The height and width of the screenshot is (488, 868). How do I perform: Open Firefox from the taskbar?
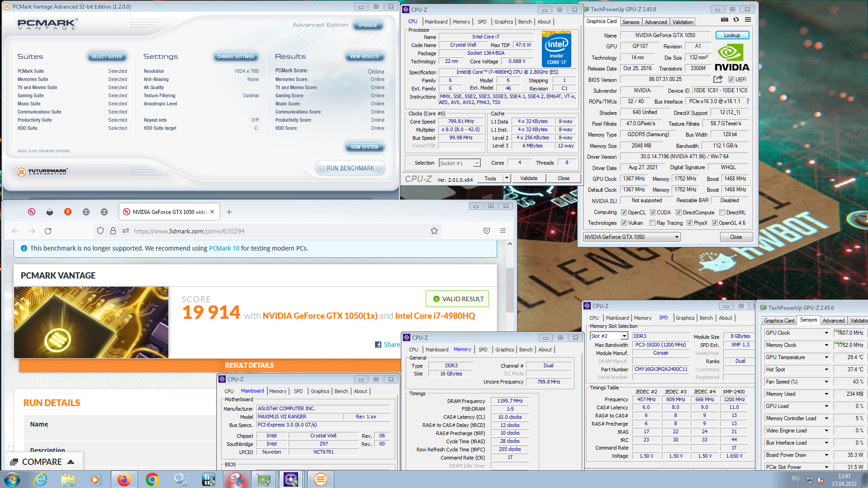point(124,479)
